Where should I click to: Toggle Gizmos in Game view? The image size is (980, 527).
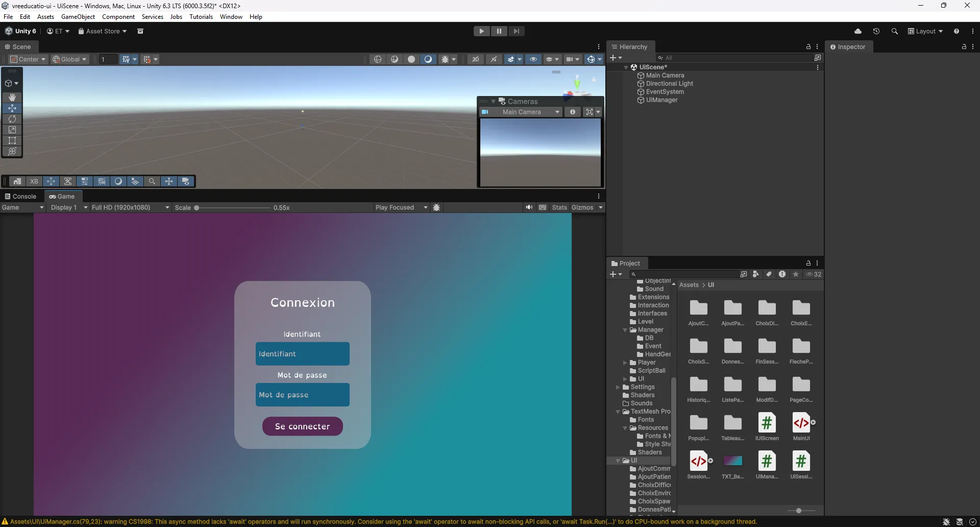tap(582, 207)
